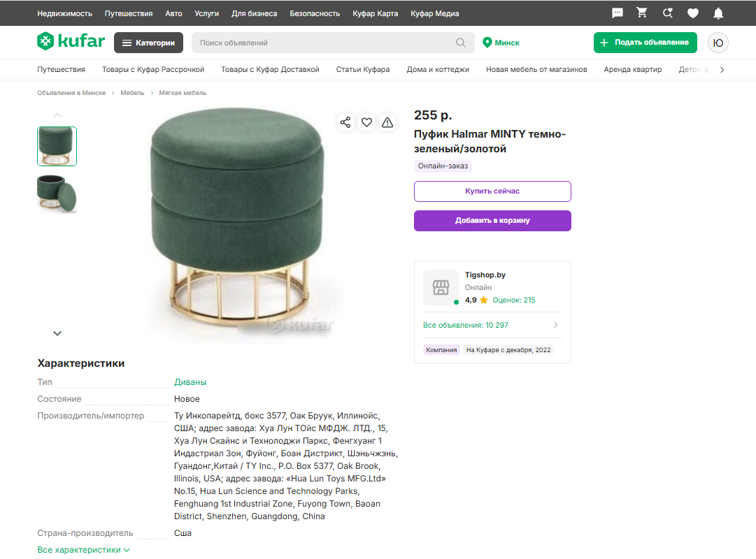
Task: Open the Категории menu button
Action: coord(148,43)
